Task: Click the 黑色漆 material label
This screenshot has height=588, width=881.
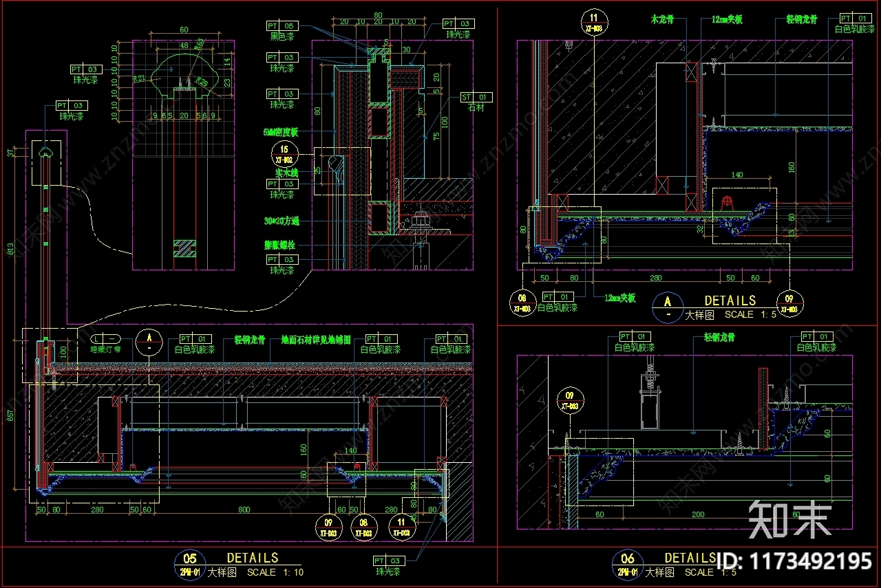Action: pyautogui.click(x=282, y=36)
